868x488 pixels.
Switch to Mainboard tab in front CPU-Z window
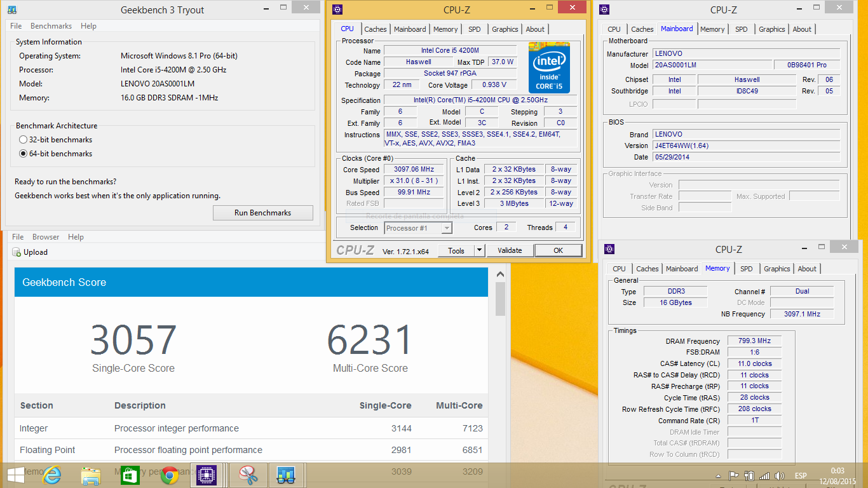coord(410,29)
